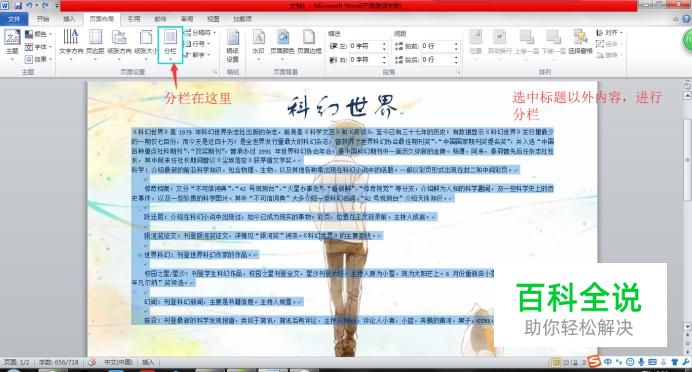Switch to the 引用 references tab

pyautogui.click(x=134, y=19)
